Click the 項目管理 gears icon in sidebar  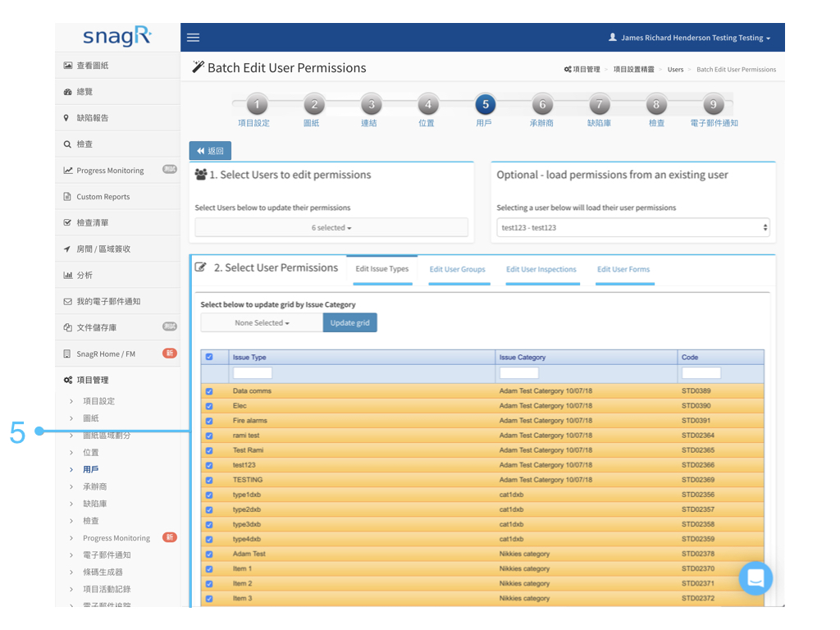coord(68,380)
